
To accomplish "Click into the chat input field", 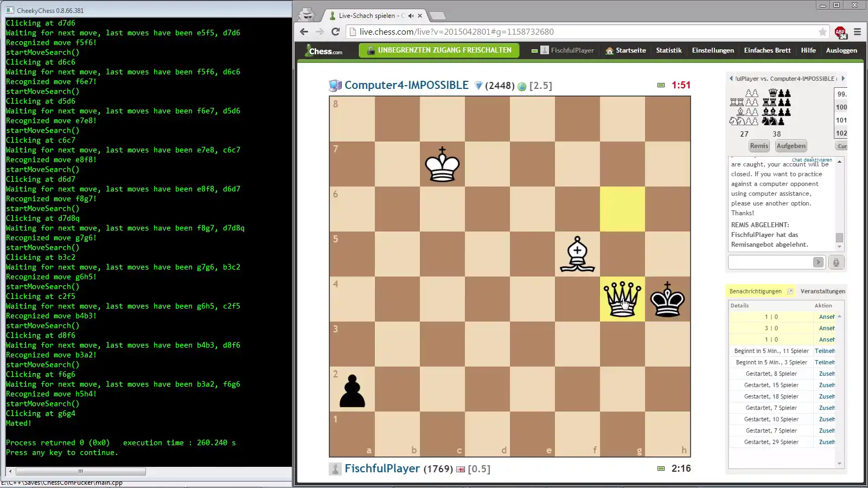I will 770,262.
